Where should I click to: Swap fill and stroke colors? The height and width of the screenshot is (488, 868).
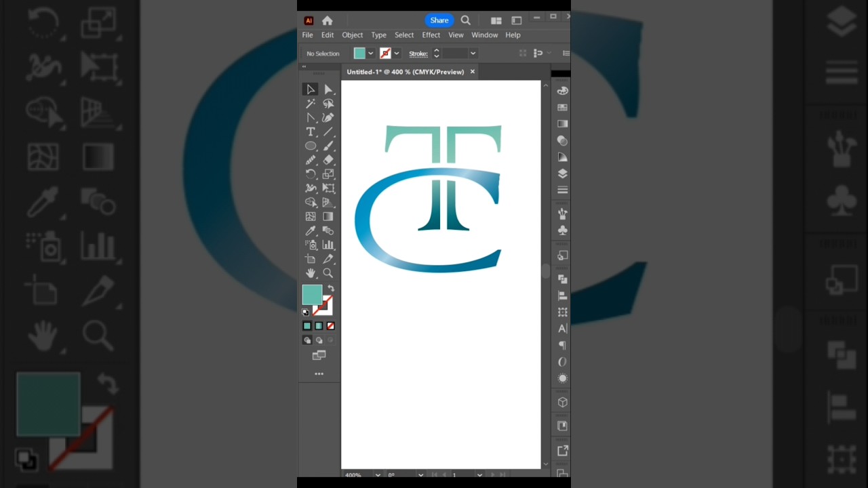[331, 289]
